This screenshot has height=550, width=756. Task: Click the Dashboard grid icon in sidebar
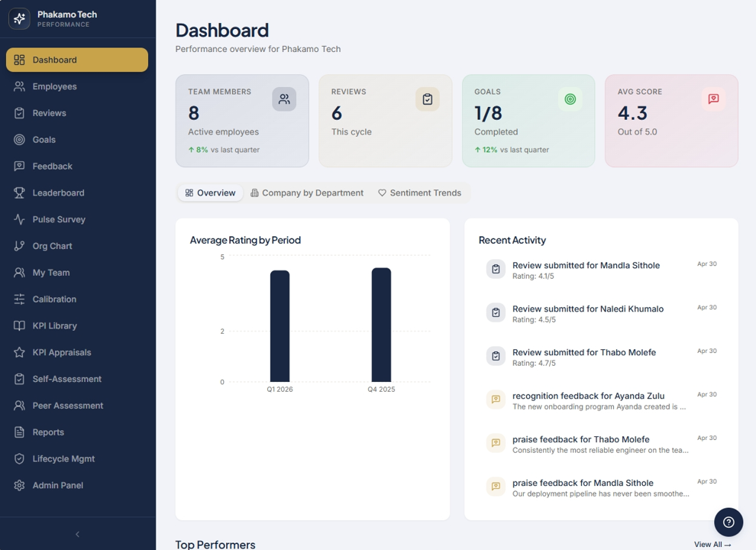pyautogui.click(x=19, y=60)
